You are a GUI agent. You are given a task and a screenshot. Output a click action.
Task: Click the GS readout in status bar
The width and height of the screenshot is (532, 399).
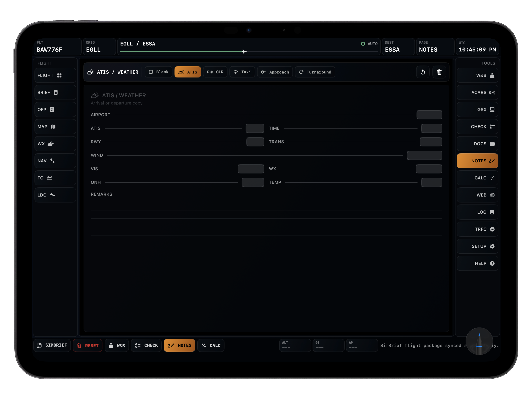coord(329,345)
